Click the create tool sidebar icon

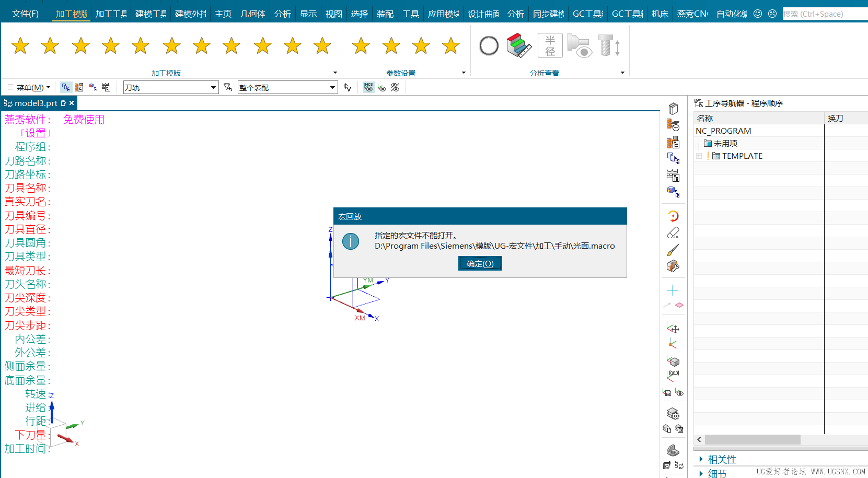click(x=673, y=125)
